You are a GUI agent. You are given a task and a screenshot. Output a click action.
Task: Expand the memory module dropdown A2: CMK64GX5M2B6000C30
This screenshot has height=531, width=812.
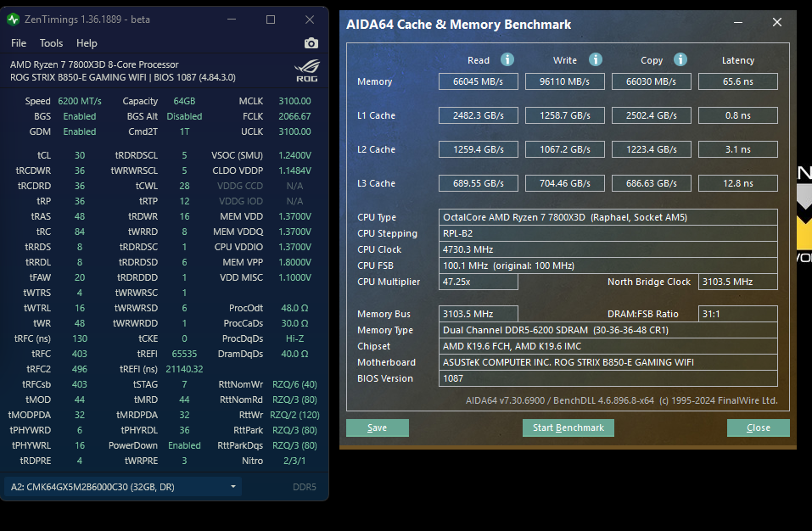point(123,487)
